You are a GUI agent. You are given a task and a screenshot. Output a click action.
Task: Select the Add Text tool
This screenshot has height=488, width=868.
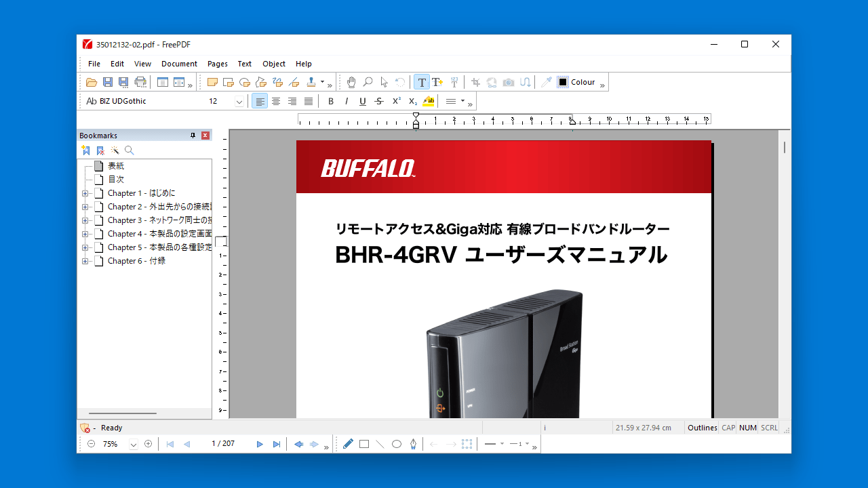(x=438, y=82)
